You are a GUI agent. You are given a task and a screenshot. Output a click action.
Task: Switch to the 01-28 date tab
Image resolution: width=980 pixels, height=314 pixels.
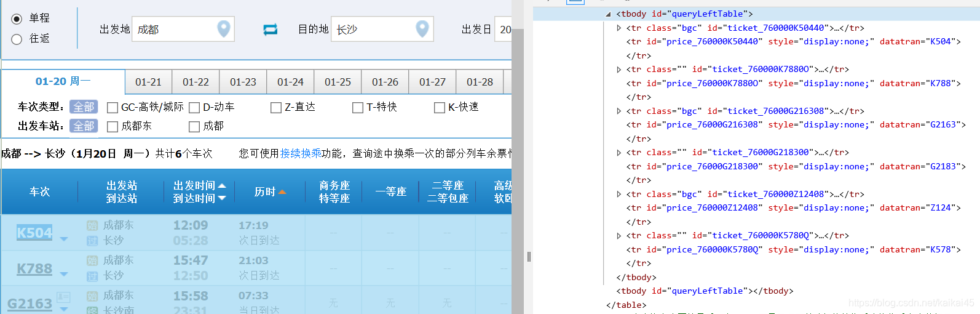[480, 82]
